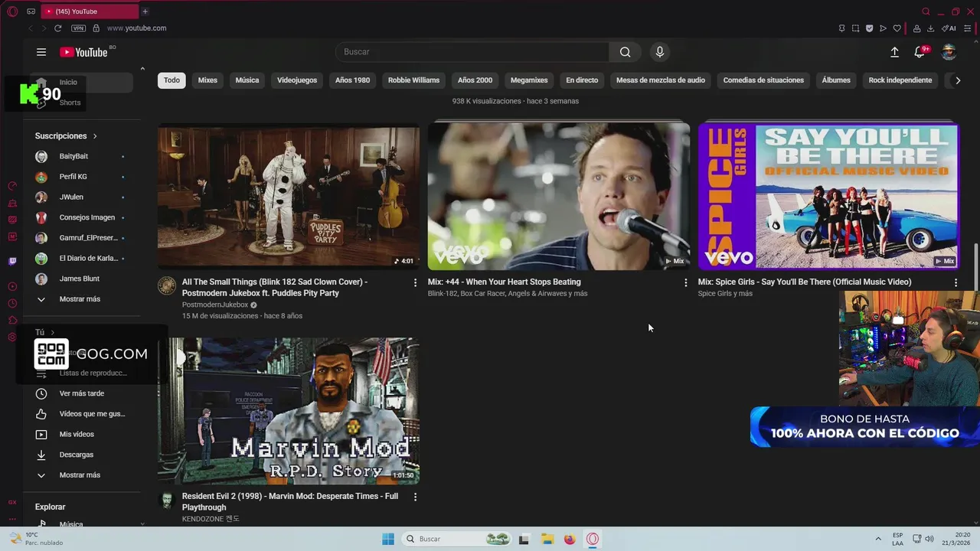This screenshot has height=551, width=980.
Task: Open the Opera sidebar settings gear
Action: pos(12,337)
